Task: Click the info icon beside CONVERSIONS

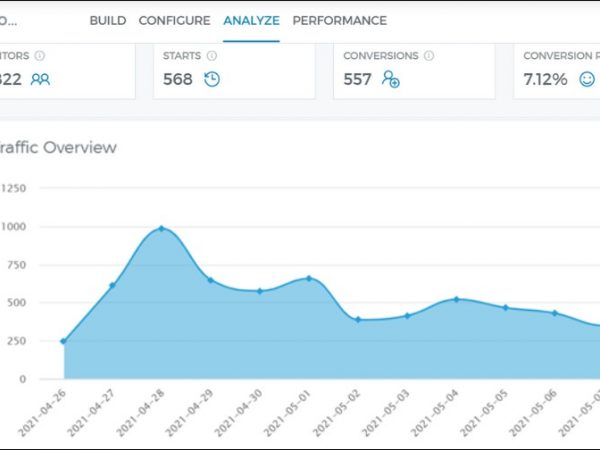Action: tap(427, 56)
